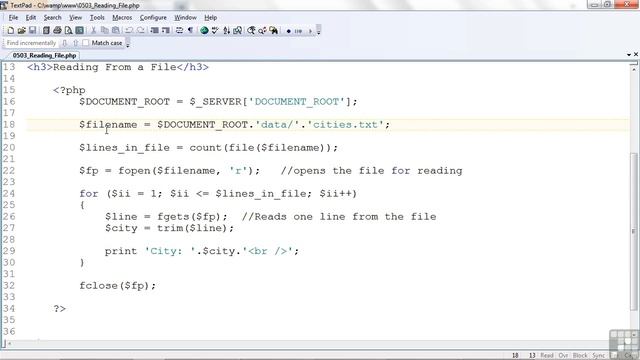Show visible spaces with paragraph mark icon
This screenshot has width=640, height=360.
pos(190,31)
